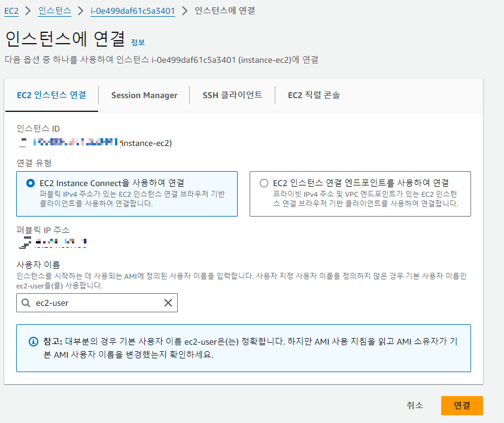Go to the 인스턴스 breadcrumb link

click(x=54, y=11)
